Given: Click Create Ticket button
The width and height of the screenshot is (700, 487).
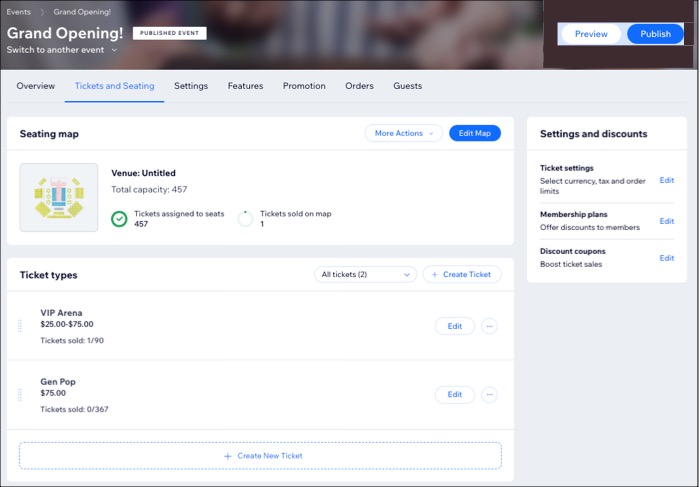Looking at the screenshot, I should pyautogui.click(x=462, y=275).
